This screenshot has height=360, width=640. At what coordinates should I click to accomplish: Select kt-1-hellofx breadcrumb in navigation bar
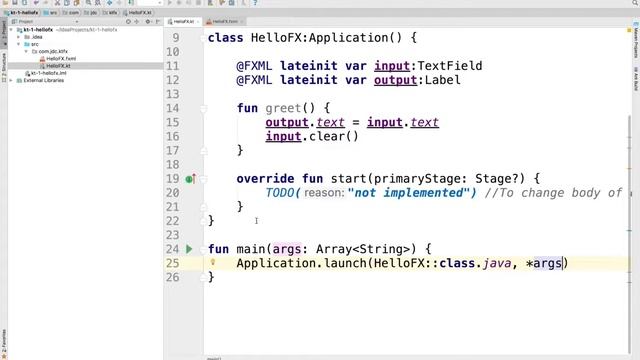point(21,13)
